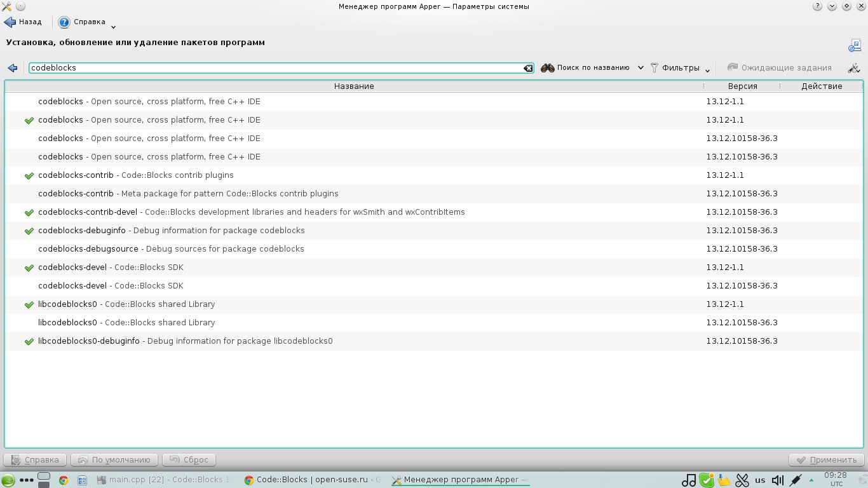Sort by the Версия column header

[x=742, y=86]
